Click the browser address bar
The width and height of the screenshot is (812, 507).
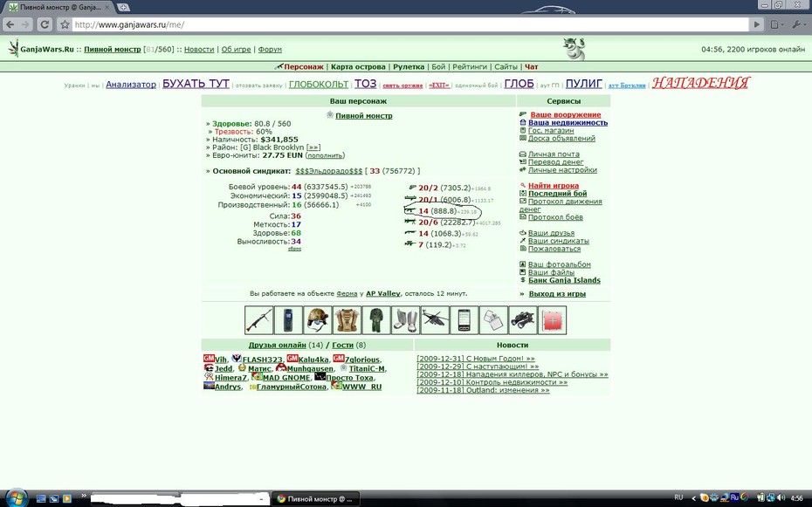pyautogui.click(x=409, y=24)
